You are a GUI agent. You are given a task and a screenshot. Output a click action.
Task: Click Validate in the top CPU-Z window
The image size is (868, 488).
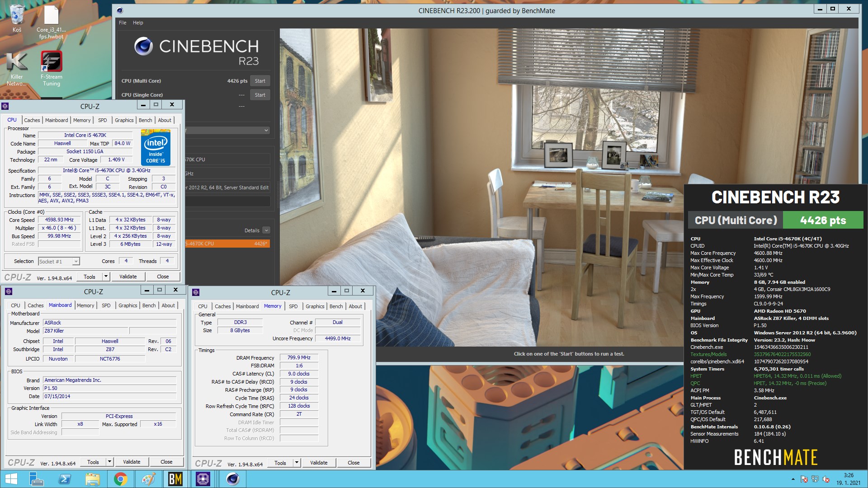pos(128,277)
